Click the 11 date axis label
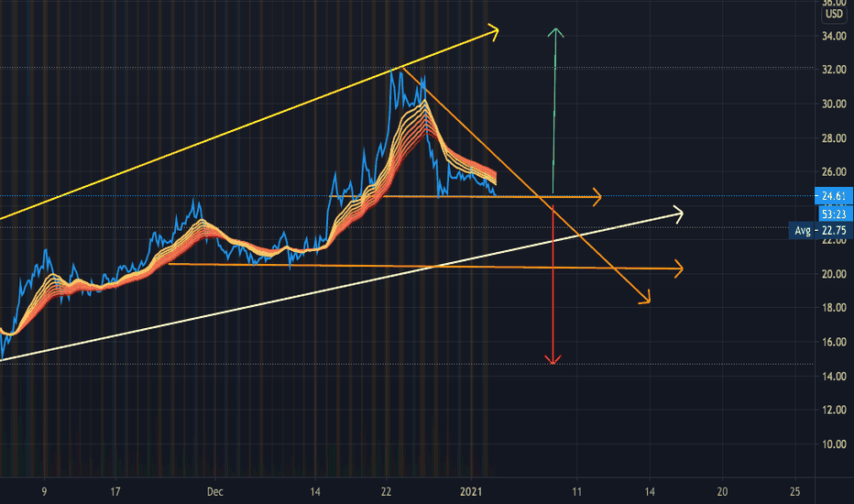 tap(576, 492)
